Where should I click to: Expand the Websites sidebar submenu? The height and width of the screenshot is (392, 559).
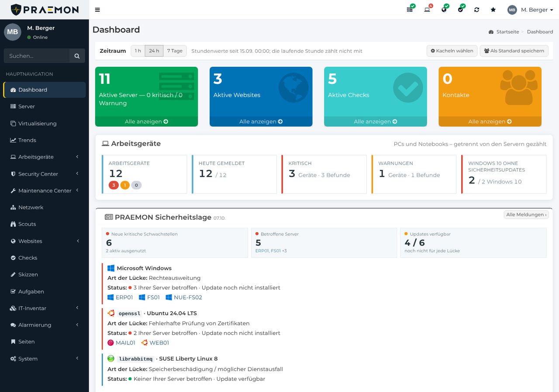(77, 241)
